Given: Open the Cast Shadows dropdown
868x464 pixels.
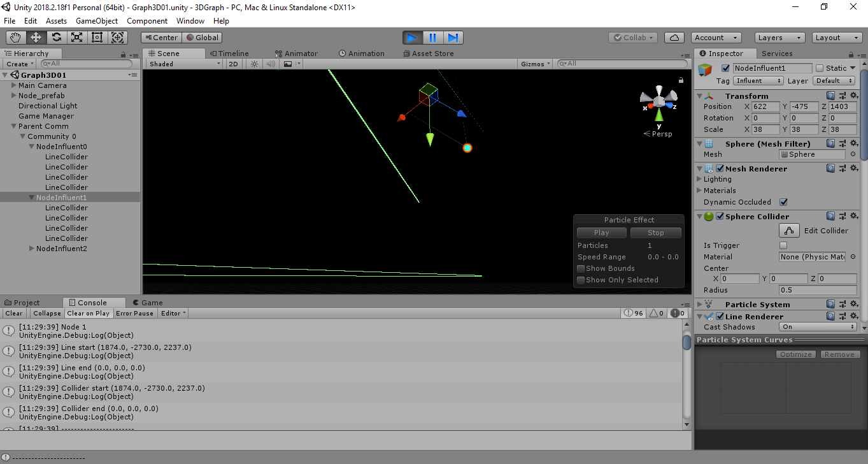Looking at the screenshot, I should [818, 327].
